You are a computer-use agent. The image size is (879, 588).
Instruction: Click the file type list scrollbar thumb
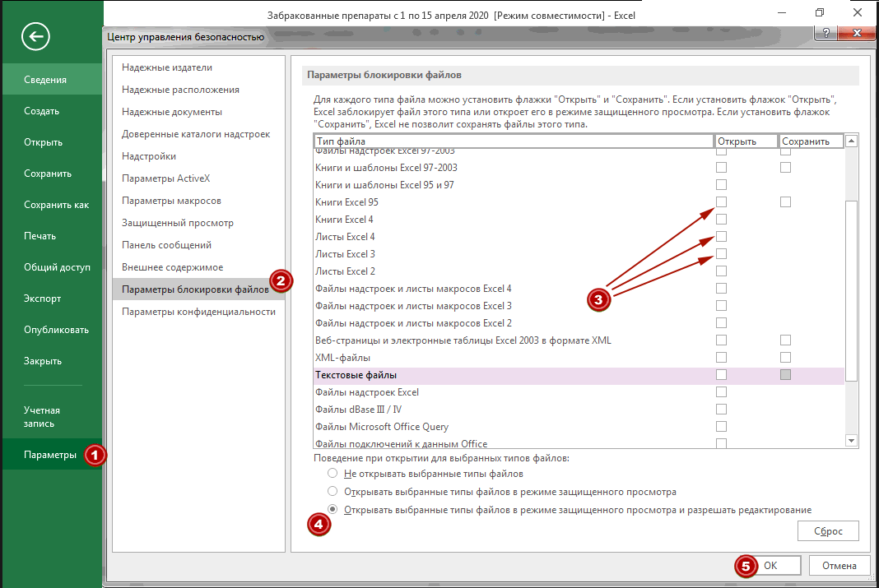[x=851, y=291]
